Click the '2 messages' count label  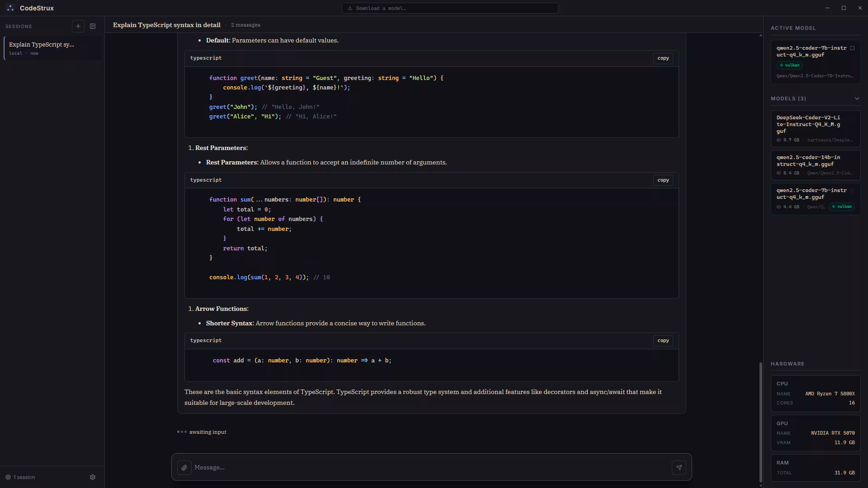click(245, 25)
